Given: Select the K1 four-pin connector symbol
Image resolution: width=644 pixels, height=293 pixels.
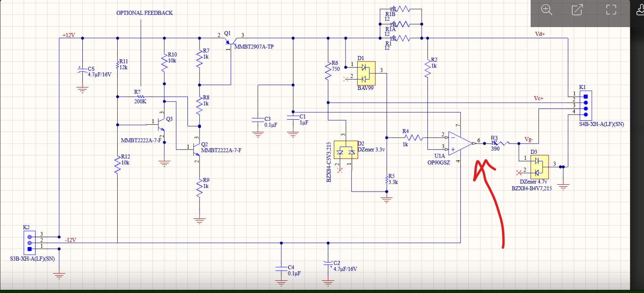Looking at the screenshot, I should coord(586,105).
